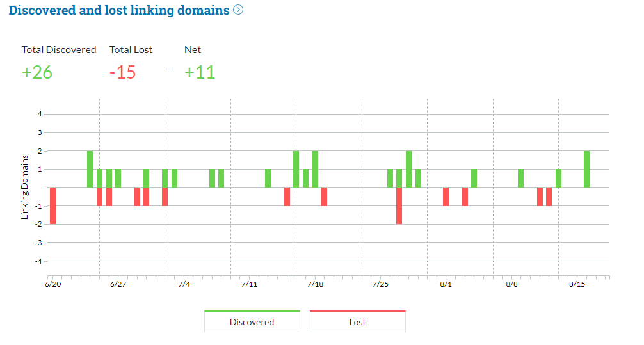Click the last green bar after 8/15

click(x=586, y=169)
